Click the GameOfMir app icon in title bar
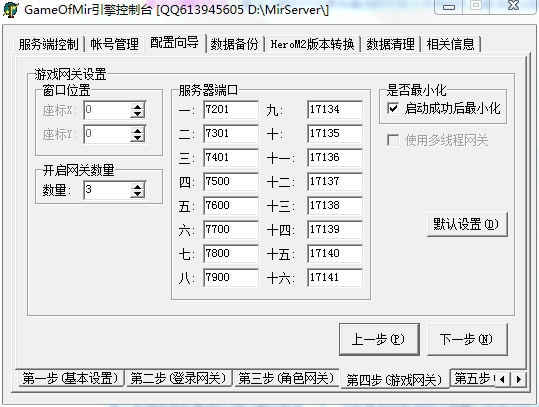This screenshot has width=539, height=407. [x=10, y=9]
